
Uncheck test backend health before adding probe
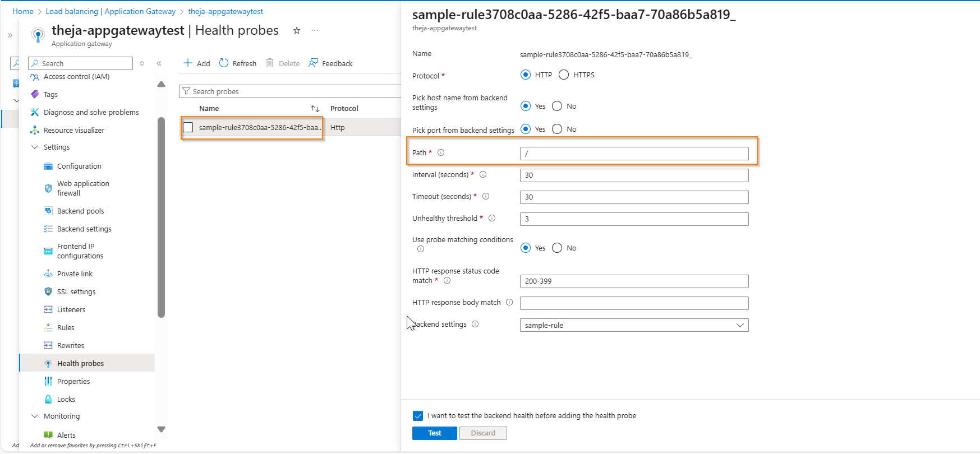418,416
